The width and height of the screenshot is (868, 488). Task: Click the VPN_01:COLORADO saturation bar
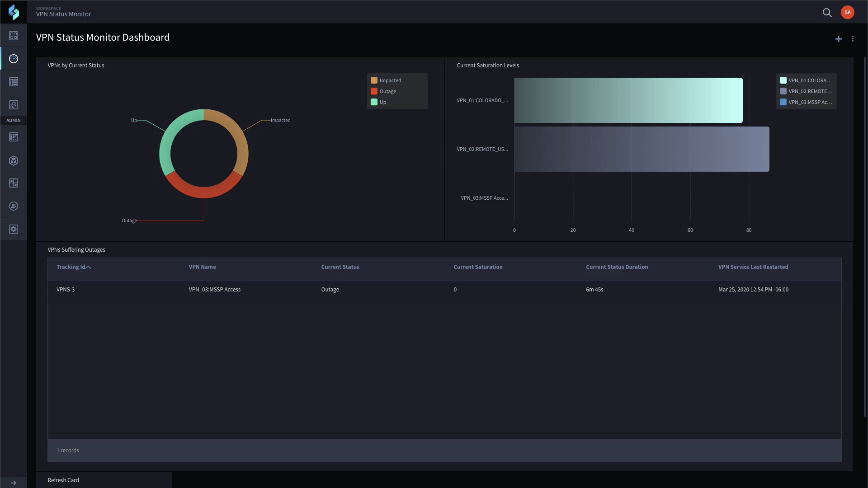coord(628,100)
